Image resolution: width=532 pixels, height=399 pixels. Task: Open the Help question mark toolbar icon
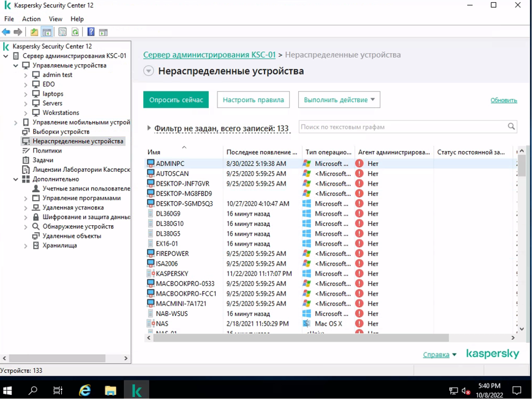91,32
